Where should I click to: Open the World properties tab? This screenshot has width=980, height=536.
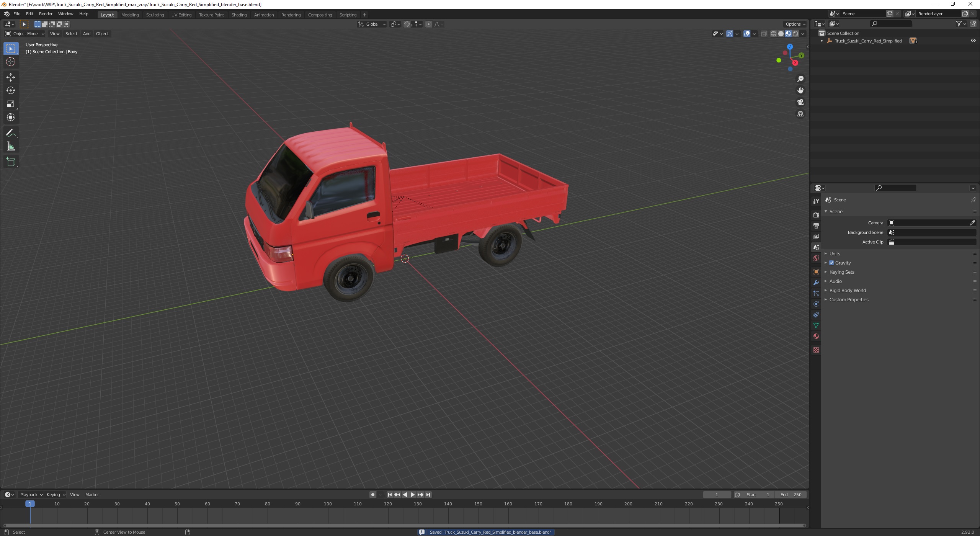tap(816, 258)
